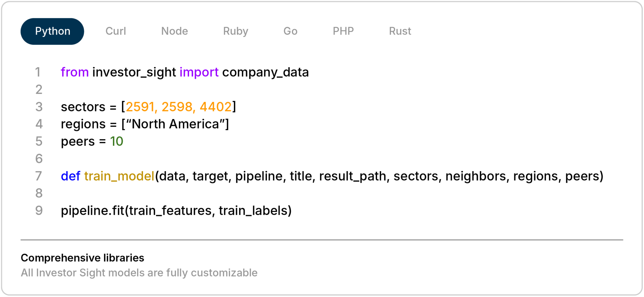
Task: Click the import statement on line 1
Action: coord(185,72)
